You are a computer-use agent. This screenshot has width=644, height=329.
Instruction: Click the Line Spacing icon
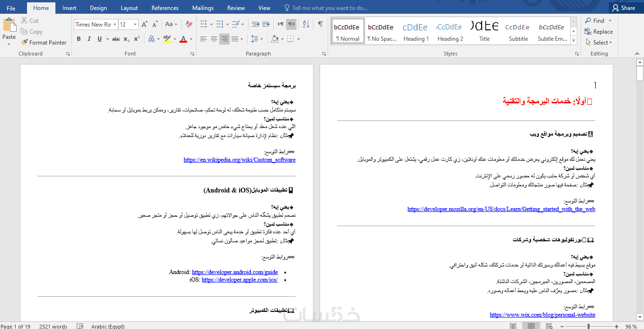(254, 39)
